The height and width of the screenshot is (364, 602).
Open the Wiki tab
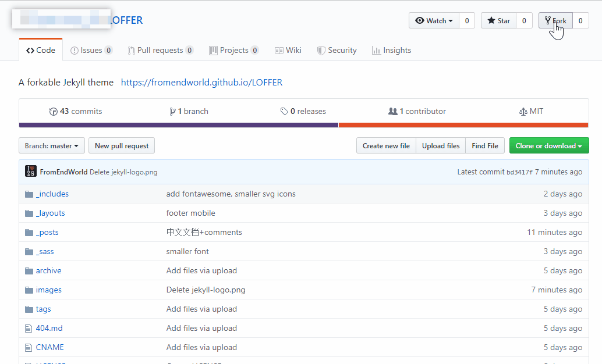pyautogui.click(x=288, y=50)
